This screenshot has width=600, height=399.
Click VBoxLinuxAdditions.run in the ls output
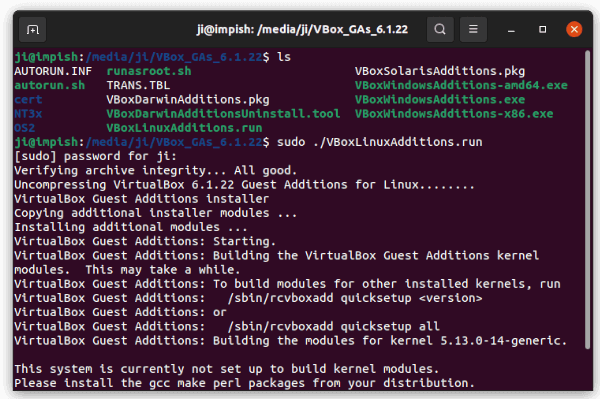[184, 128]
